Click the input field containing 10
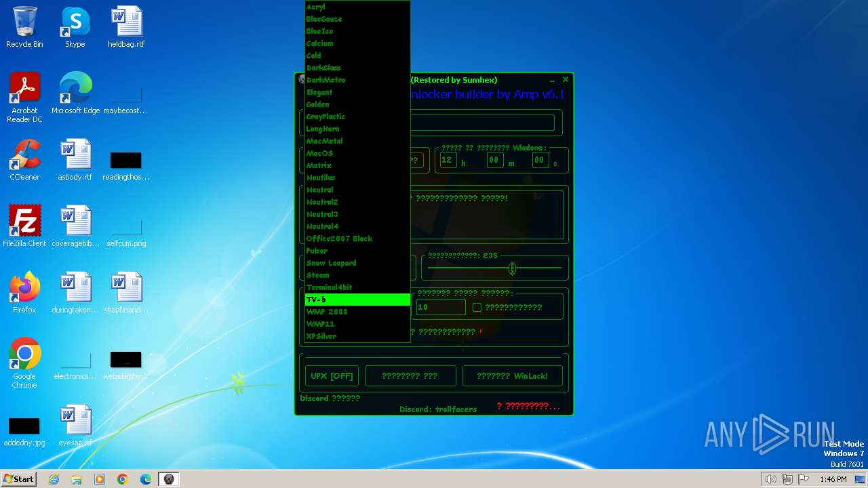This screenshot has width=868, height=488. (441, 307)
